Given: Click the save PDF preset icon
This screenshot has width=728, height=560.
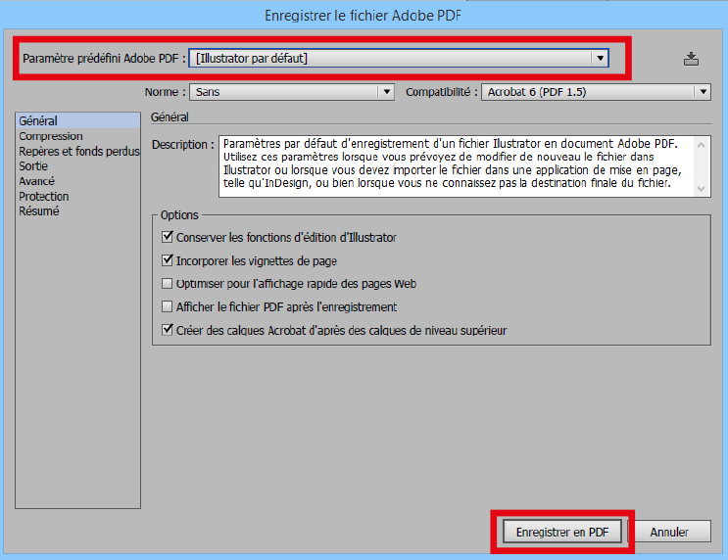Looking at the screenshot, I should pos(691,59).
